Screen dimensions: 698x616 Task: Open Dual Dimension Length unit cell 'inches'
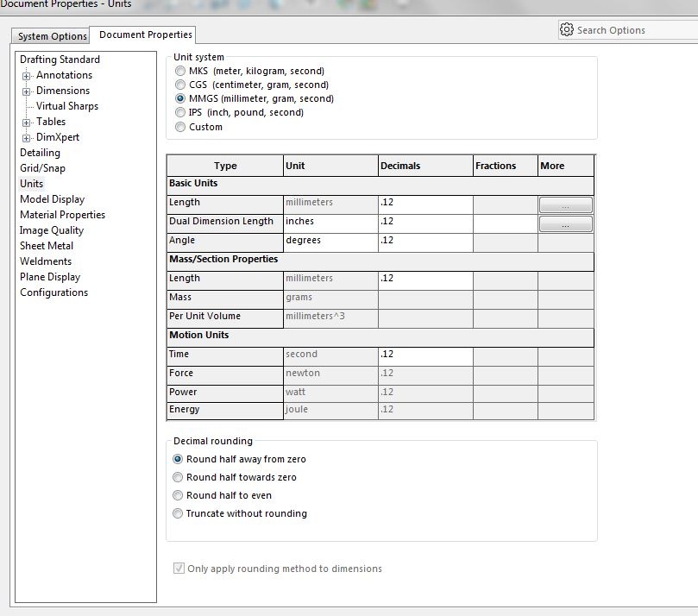(330, 223)
